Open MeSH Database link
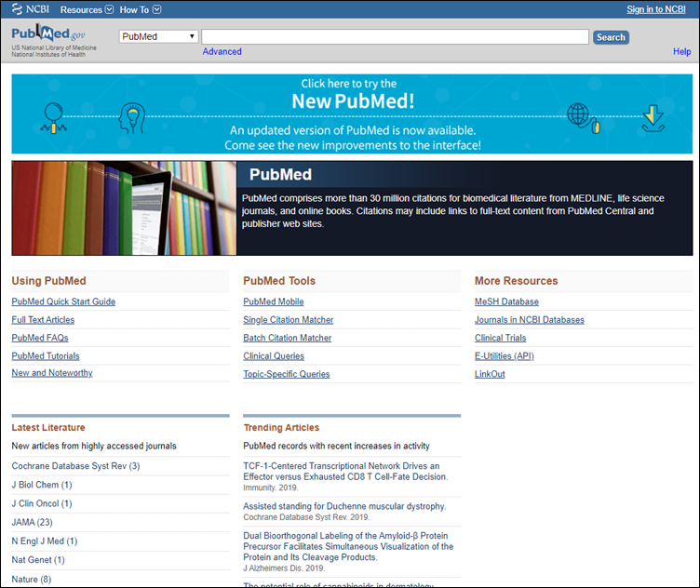 click(506, 301)
